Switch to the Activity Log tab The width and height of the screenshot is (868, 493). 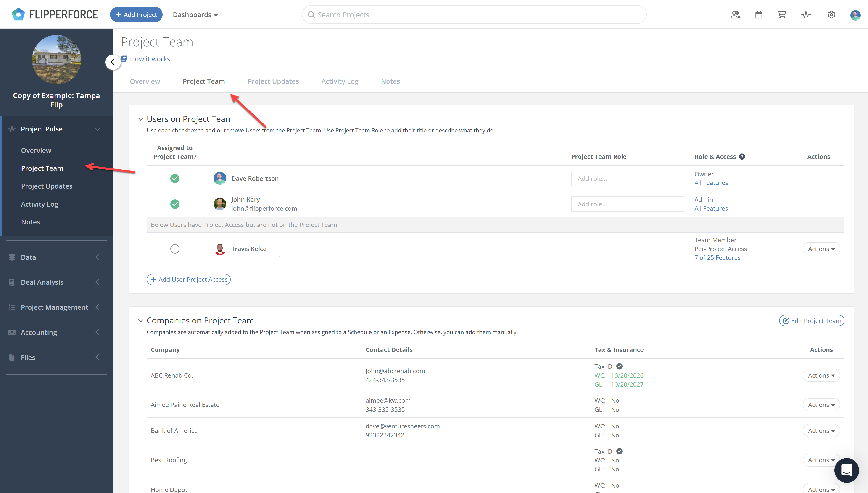(340, 81)
